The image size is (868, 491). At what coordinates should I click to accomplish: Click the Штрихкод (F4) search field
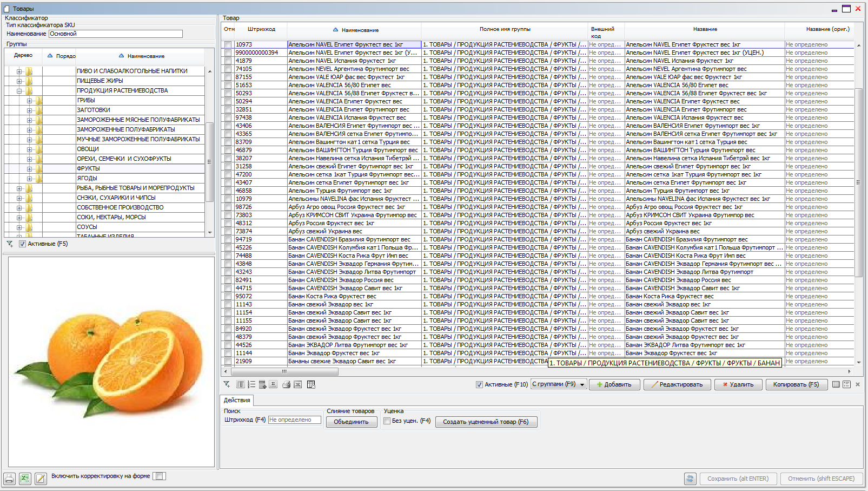tap(294, 420)
